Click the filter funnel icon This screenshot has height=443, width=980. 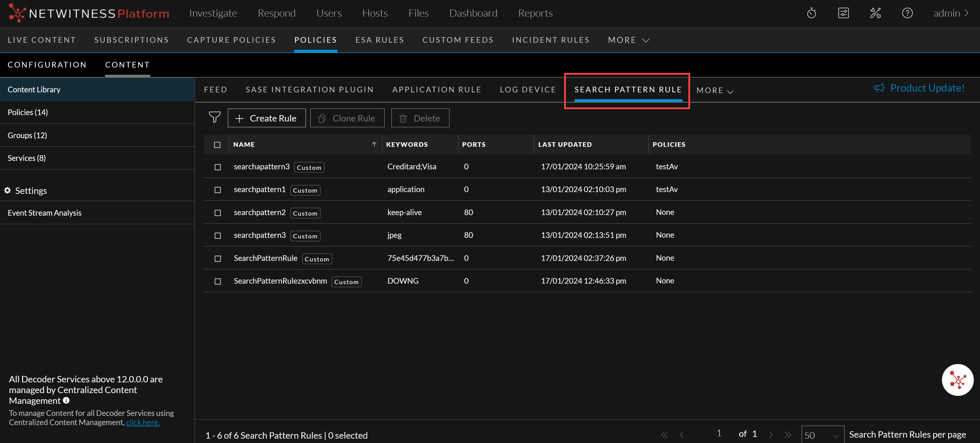(214, 118)
